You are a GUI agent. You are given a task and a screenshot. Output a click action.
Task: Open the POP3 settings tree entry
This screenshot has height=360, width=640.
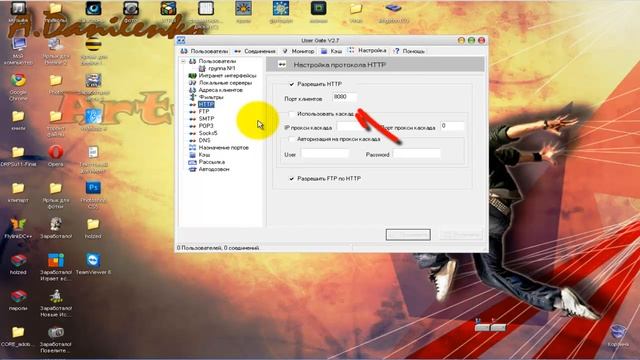pos(206,126)
